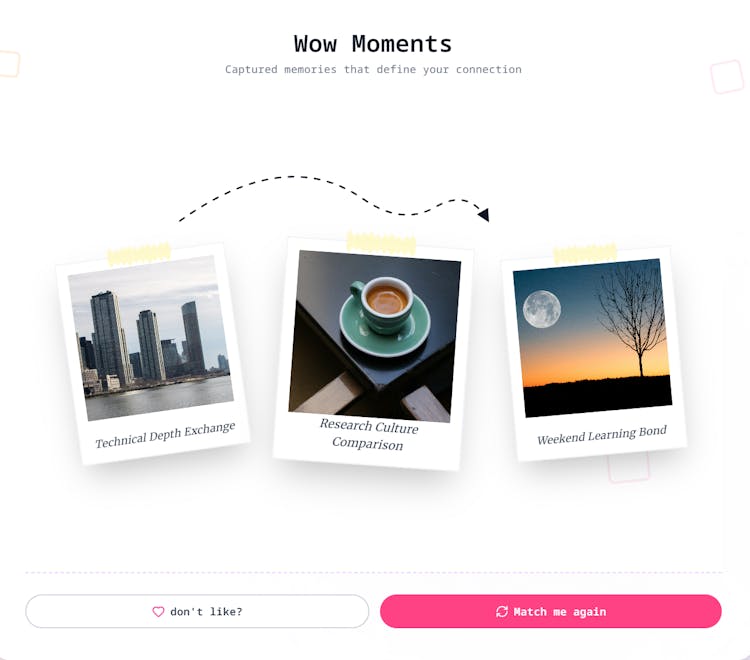
Task: Click the pink outlined square below sunset card
Action: point(629,468)
